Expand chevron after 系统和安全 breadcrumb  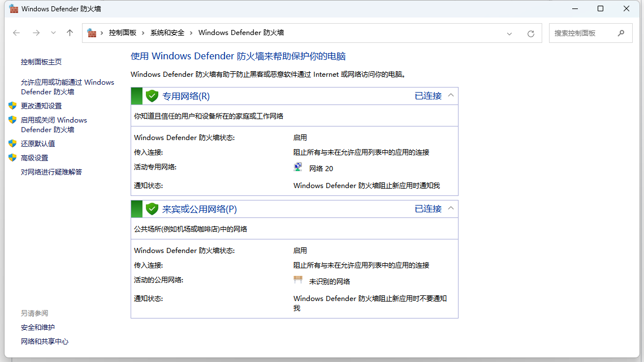pos(191,33)
